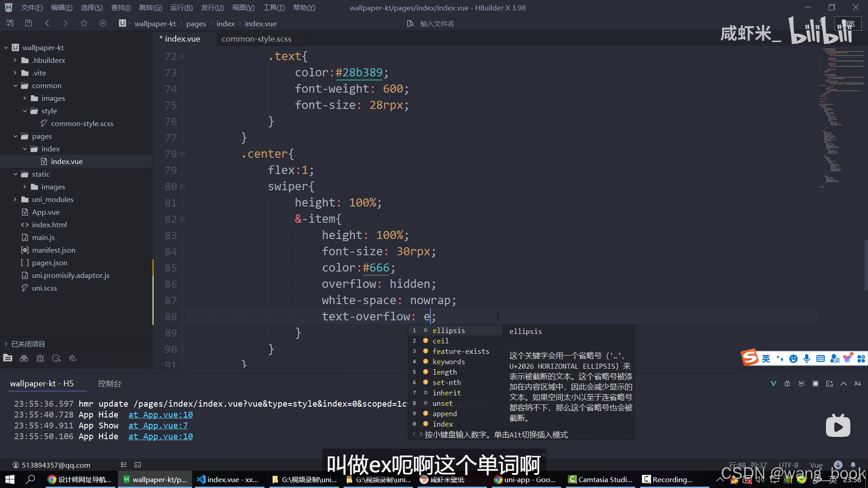Viewport: 868px width, 488px height.
Task: Expand the 已关闭项目 section
Action: click(6, 344)
